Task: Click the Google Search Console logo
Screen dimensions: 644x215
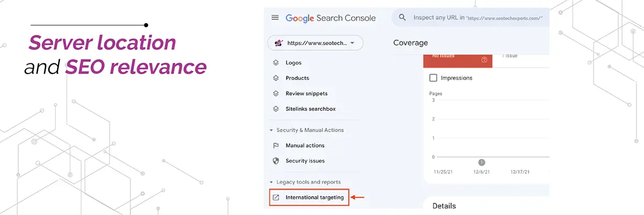Action: (x=331, y=18)
